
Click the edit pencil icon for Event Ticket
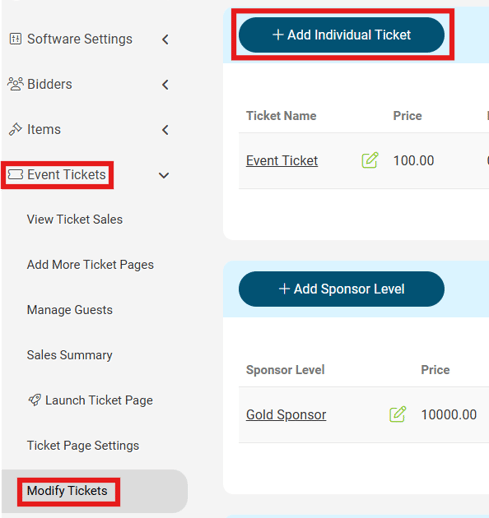[370, 160]
